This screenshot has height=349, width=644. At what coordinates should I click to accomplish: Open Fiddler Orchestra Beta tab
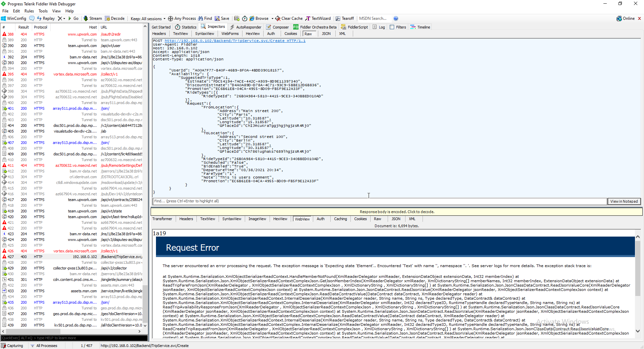coord(315,27)
